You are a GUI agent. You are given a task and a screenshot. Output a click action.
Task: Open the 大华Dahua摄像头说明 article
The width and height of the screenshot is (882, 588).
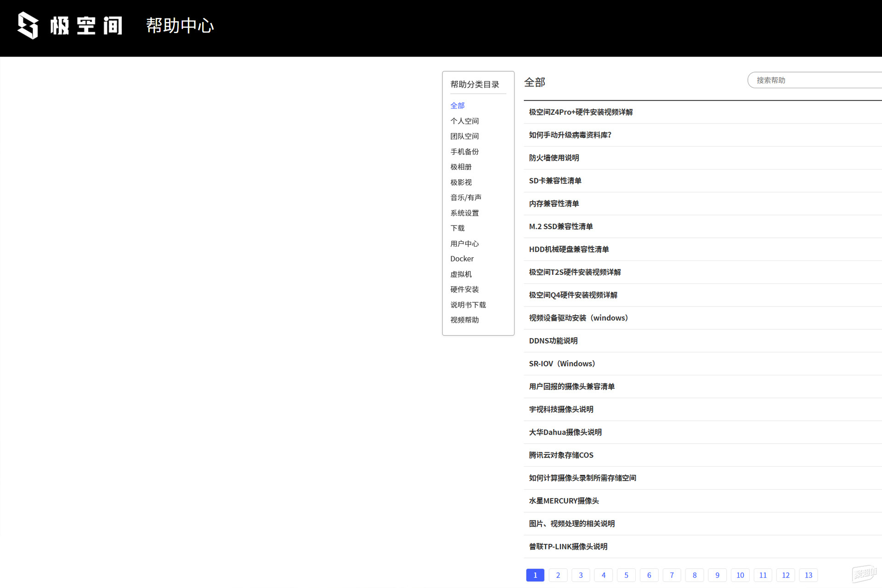[x=565, y=432]
